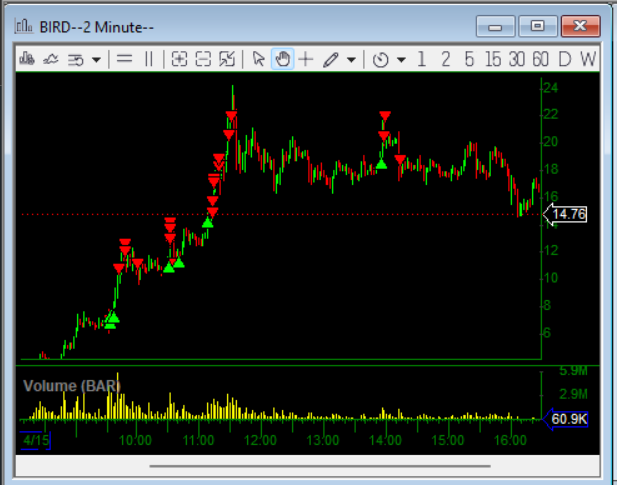Select the line chart type icon

click(51, 59)
